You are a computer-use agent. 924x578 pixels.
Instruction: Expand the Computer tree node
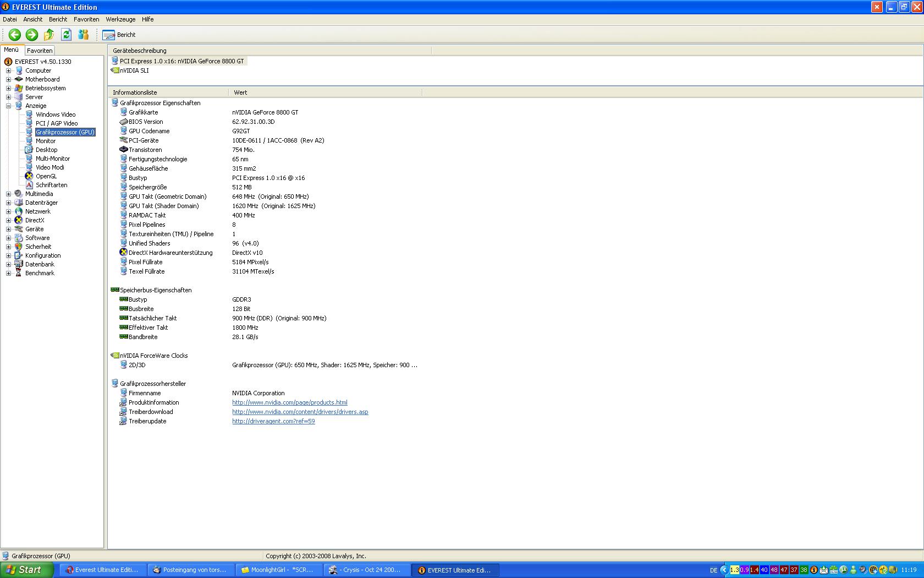pos(8,70)
